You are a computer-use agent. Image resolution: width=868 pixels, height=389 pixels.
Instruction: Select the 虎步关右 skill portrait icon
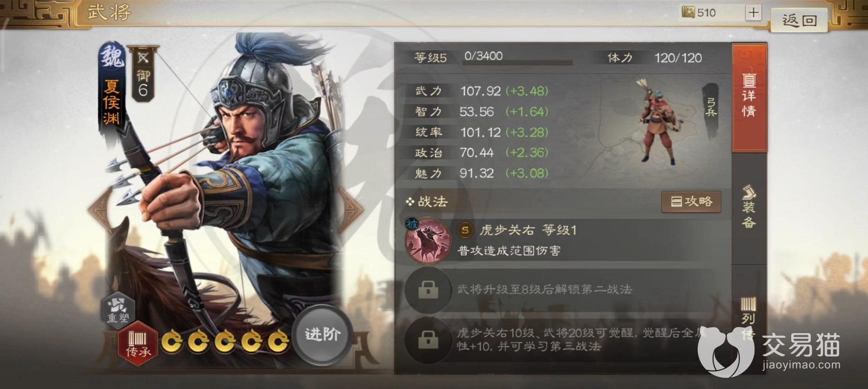click(x=428, y=241)
